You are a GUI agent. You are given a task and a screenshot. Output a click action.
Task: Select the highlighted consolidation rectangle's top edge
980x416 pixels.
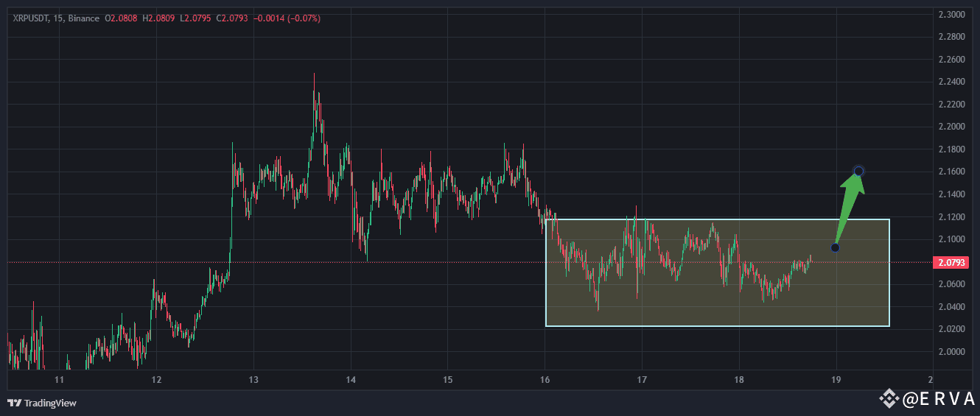coord(717,219)
